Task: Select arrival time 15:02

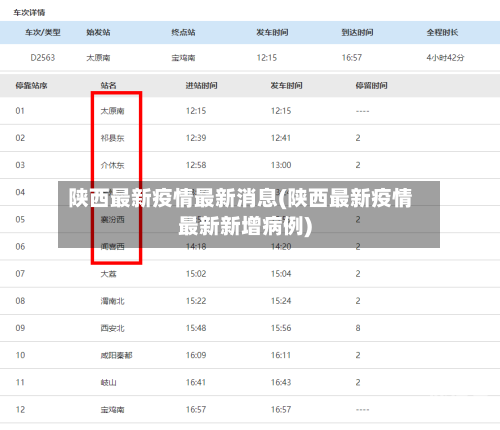Action: pyautogui.click(x=196, y=274)
